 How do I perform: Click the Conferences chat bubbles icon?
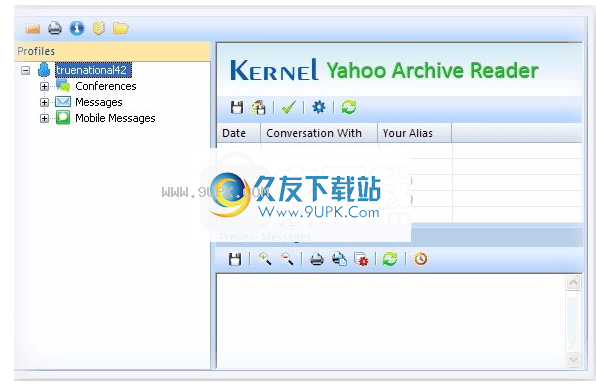[x=63, y=86]
